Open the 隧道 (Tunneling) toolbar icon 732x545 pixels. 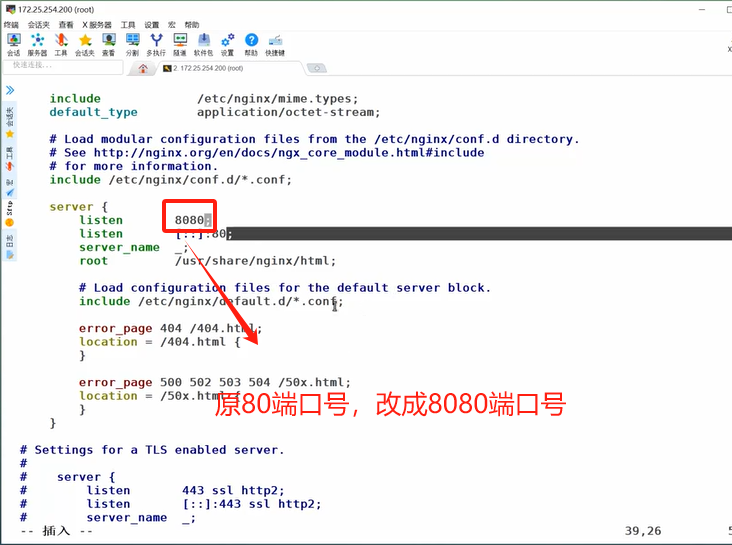(x=180, y=44)
